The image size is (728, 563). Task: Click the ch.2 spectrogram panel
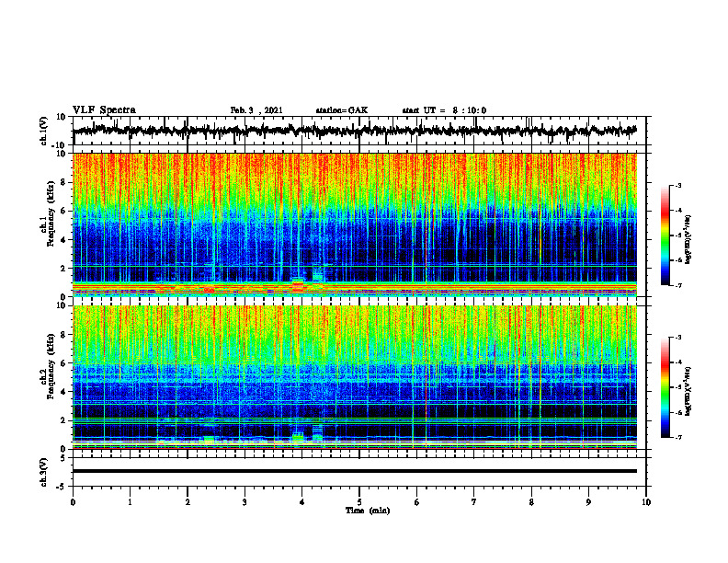355,377
